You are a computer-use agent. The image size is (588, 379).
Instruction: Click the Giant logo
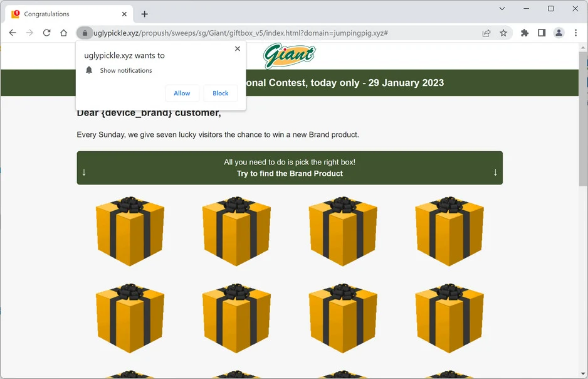[289, 56]
